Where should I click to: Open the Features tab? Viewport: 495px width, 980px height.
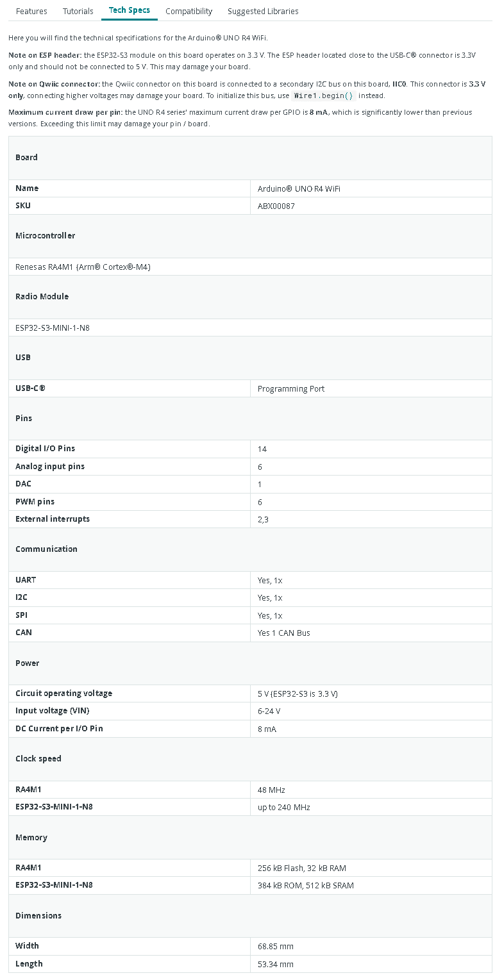click(31, 11)
